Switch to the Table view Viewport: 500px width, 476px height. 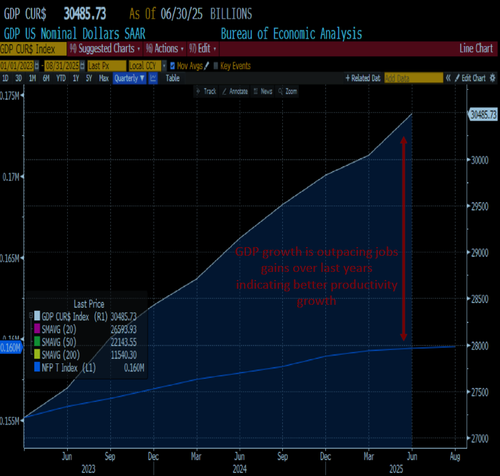(173, 78)
